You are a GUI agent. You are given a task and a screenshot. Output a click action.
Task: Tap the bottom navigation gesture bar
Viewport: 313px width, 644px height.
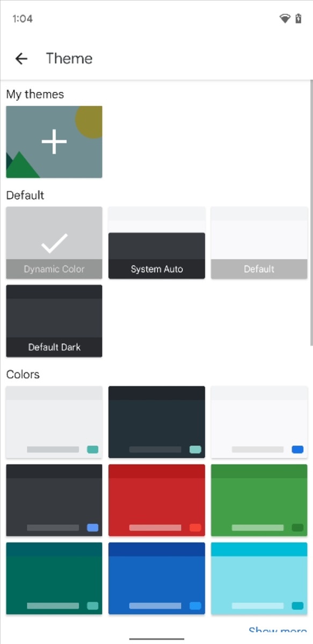157,639
